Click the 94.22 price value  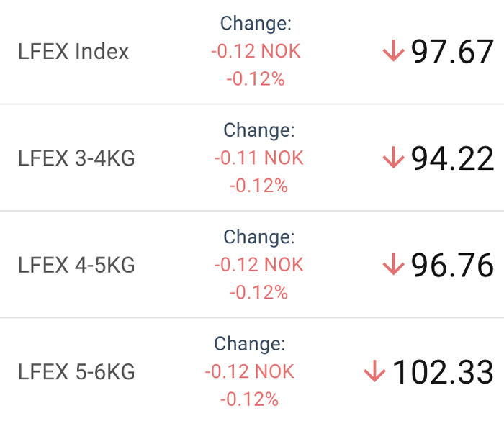point(452,158)
